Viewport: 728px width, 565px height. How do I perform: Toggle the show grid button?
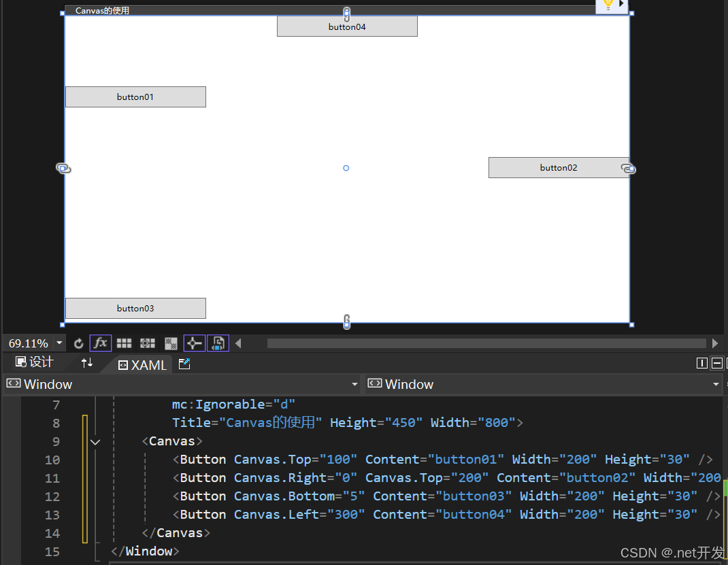pos(124,343)
